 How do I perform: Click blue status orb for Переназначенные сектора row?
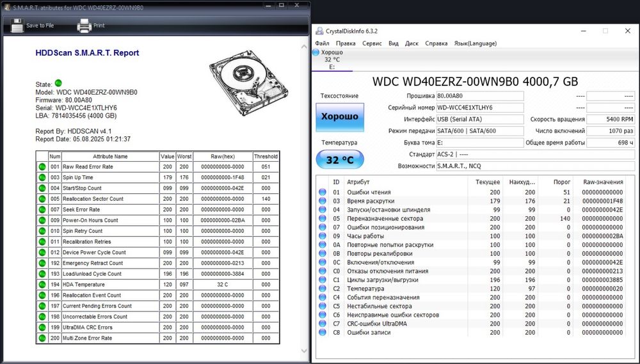click(323, 218)
